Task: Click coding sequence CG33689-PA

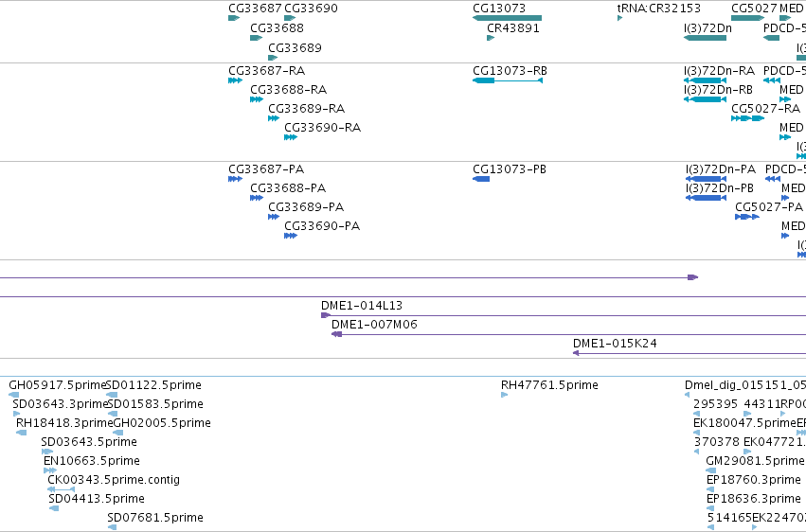Action: point(274,217)
